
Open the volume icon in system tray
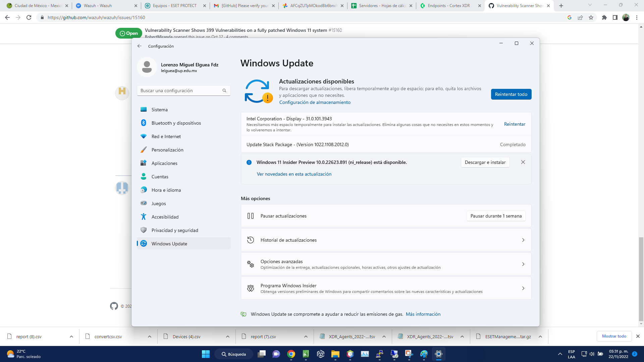point(592,354)
